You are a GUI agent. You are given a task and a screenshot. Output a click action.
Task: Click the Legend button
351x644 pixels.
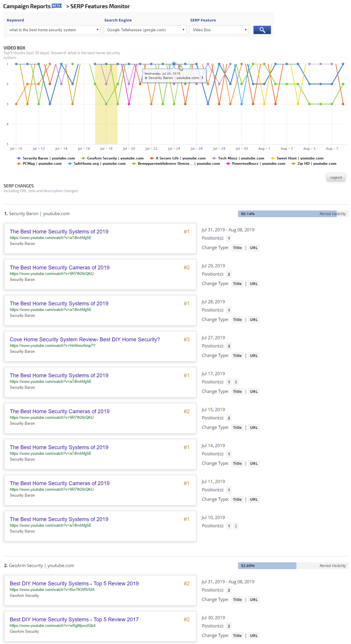point(336,177)
